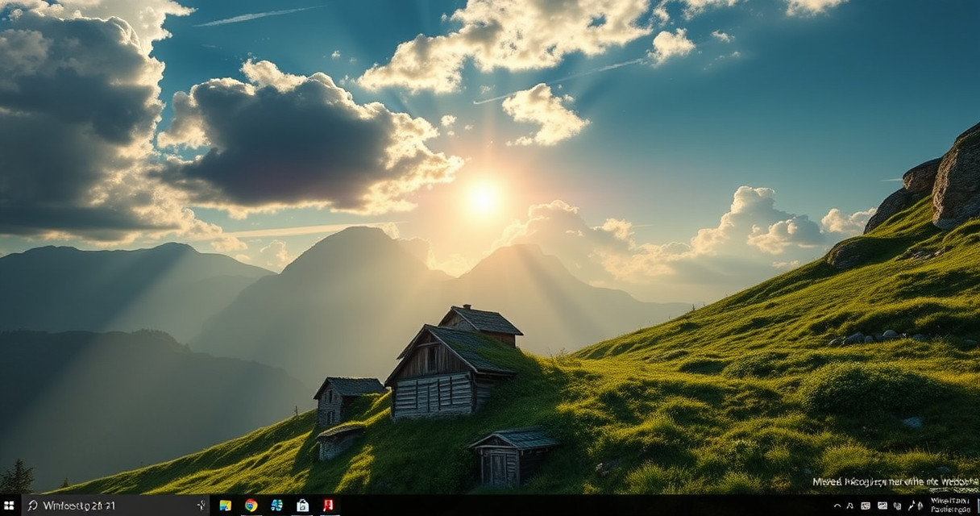Click the tray icon immediately left of the clock
The height and width of the screenshot is (516, 980).
point(920,506)
